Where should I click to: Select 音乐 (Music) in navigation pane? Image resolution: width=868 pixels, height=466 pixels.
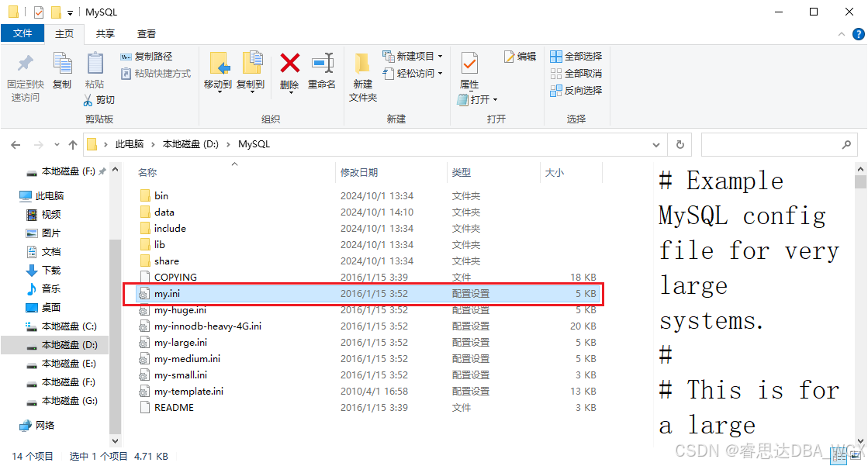click(x=43, y=289)
